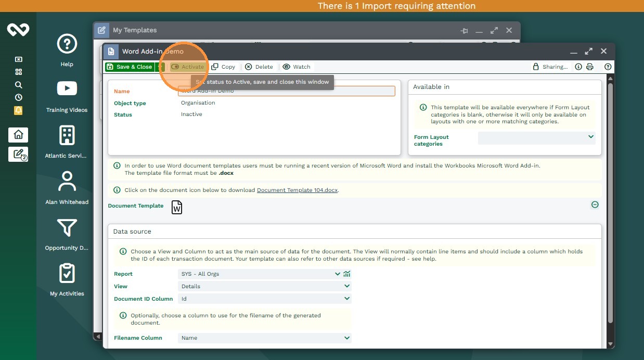Toggle the Activate status button
The width and height of the screenshot is (644, 360).
click(187, 67)
